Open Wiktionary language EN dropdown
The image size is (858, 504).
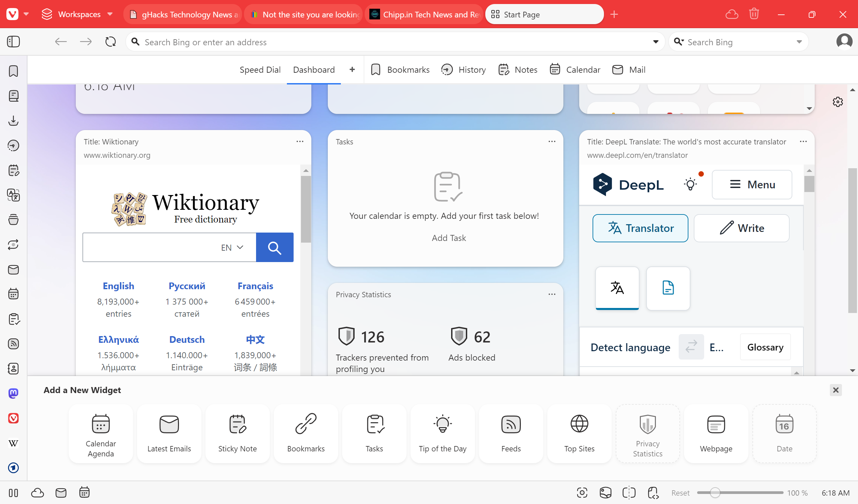click(x=232, y=248)
